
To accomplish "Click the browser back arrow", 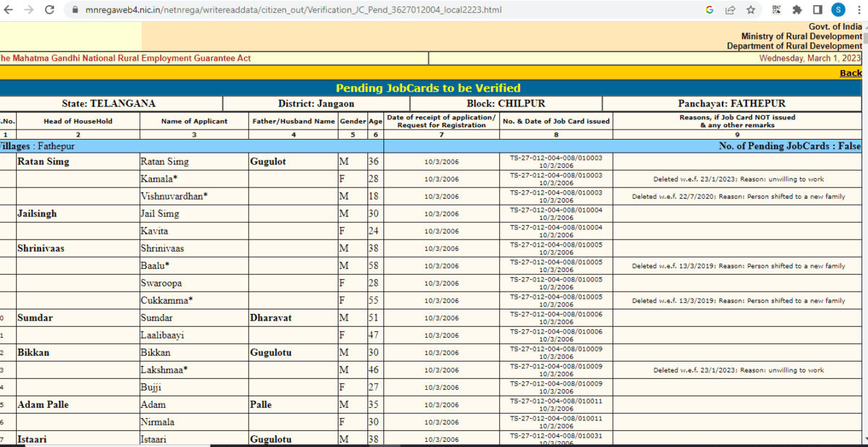I will (x=8, y=9).
